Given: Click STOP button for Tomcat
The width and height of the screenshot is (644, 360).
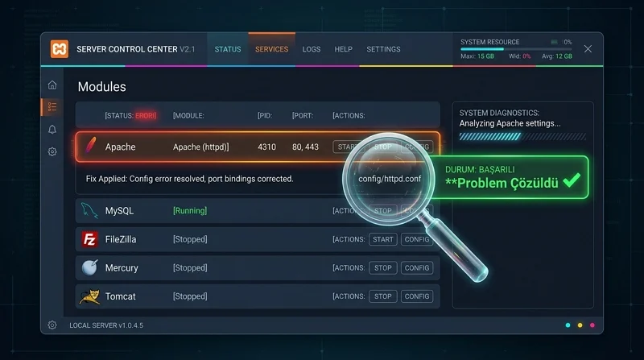Looking at the screenshot, I should point(383,296).
